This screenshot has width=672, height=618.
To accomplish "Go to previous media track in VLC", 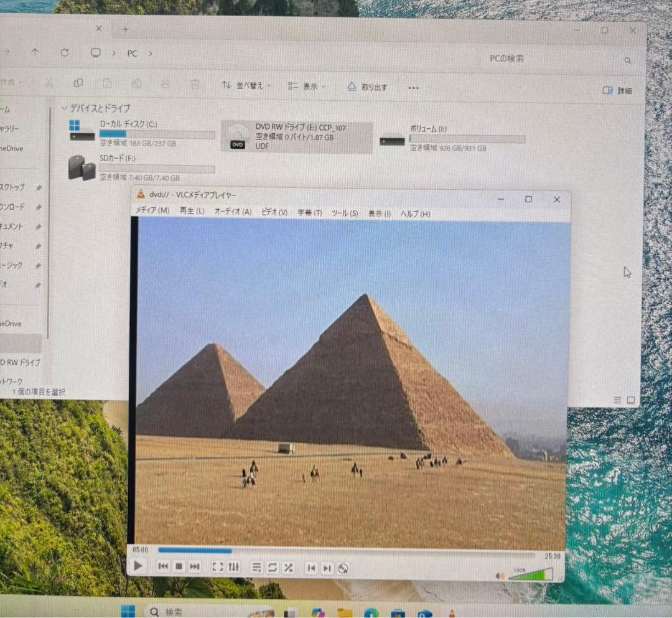I will pos(163,566).
